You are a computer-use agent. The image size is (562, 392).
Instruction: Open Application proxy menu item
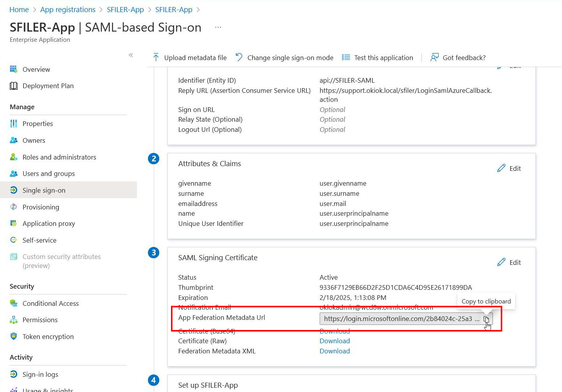coord(49,223)
